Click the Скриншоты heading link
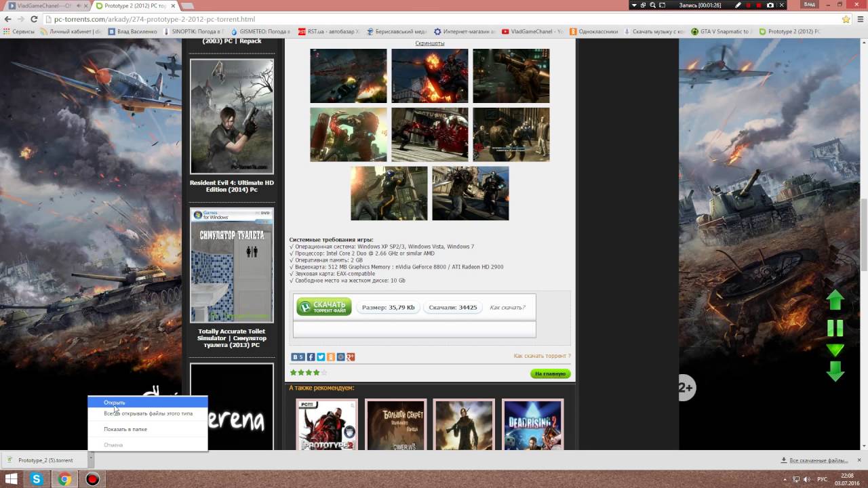Image resolution: width=868 pixels, height=488 pixels. [430, 43]
